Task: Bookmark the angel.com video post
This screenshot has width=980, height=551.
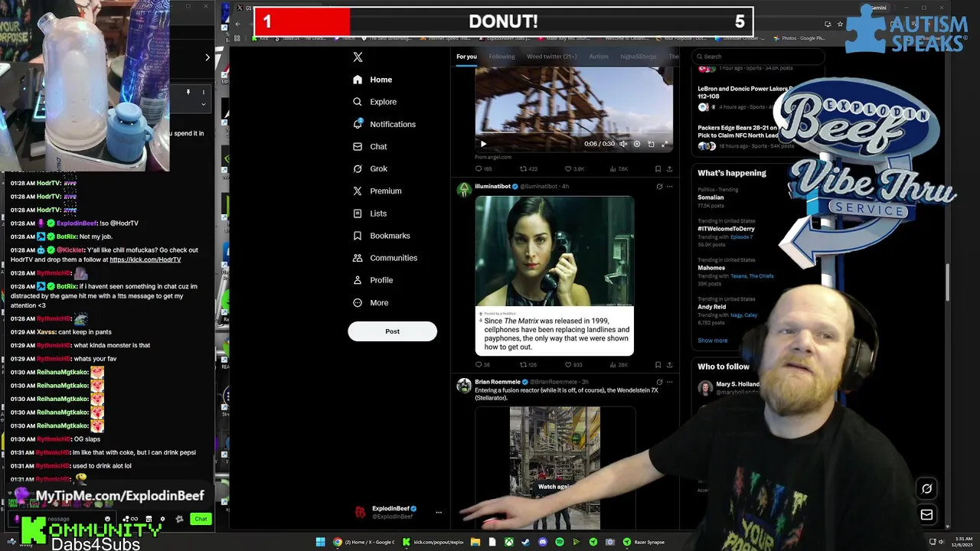Action: pyautogui.click(x=658, y=169)
